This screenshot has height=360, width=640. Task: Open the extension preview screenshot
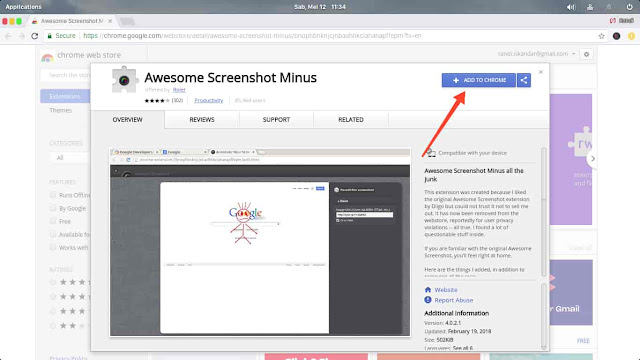(260, 242)
